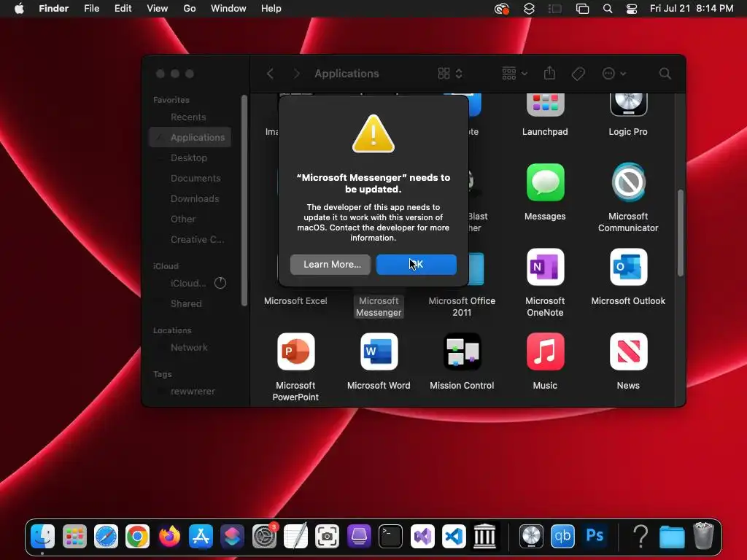This screenshot has height=560, width=747.
Task: Open Photoshop from the Dock
Action: 595,537
